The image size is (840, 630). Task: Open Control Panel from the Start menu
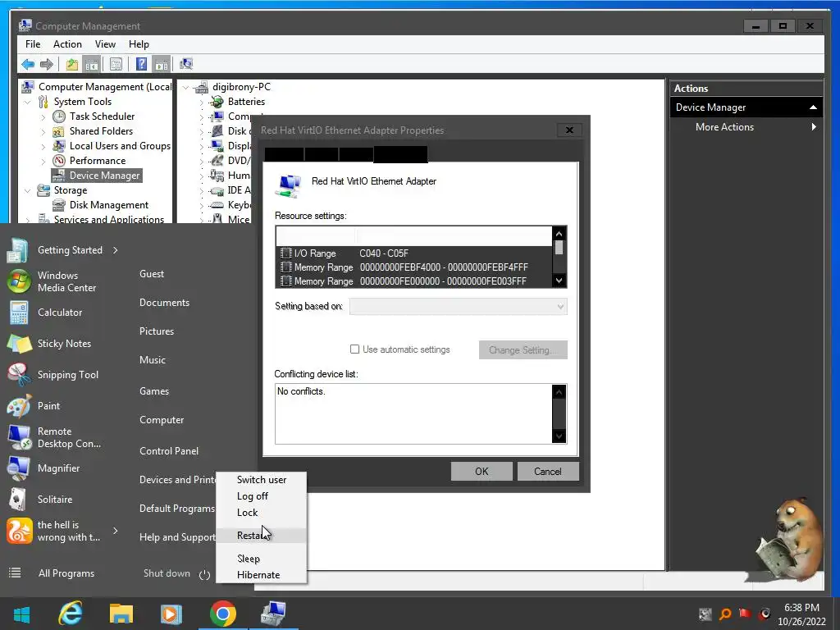click(169, 451)
